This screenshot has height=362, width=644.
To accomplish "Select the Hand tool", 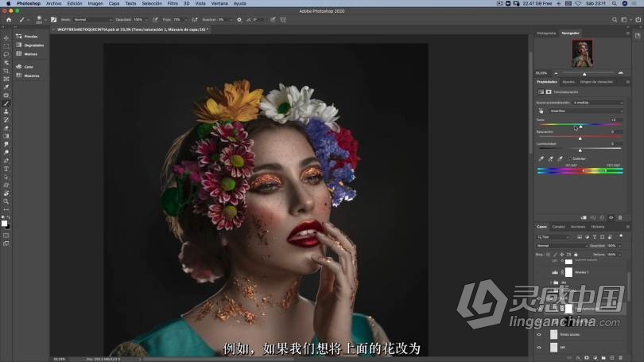I will pyautogui.click(x=6, y=193).
